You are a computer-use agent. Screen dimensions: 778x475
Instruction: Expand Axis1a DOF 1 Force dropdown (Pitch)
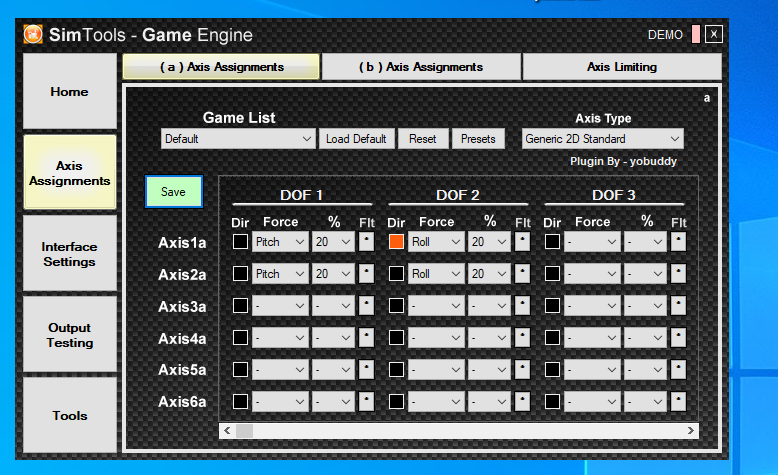pos(280,242)
